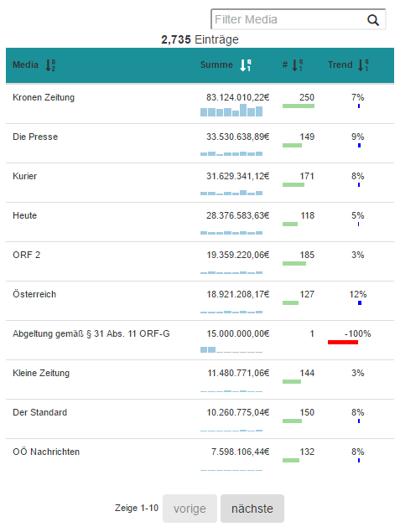Click the vorige page button

[x=190, y=509]
